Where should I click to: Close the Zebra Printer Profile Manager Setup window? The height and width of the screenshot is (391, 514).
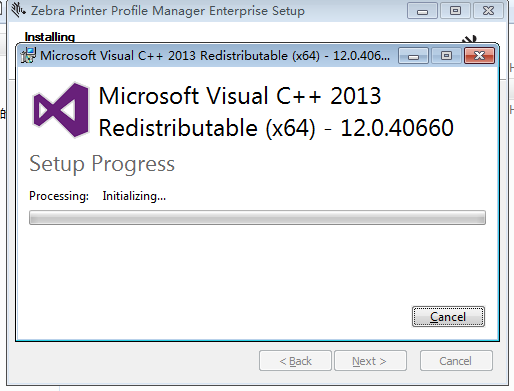click(x=488, y=11)
